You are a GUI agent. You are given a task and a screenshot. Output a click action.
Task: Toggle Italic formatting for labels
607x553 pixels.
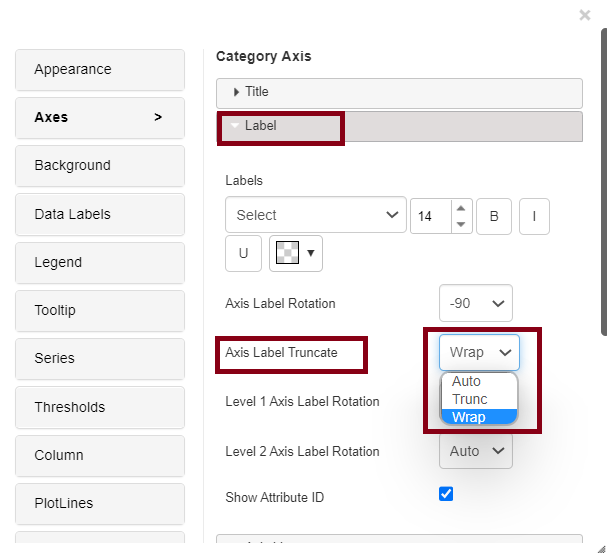534,215
